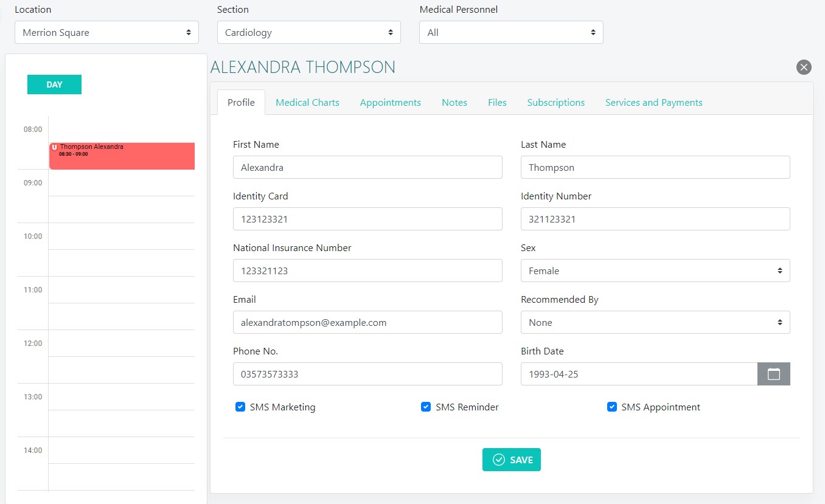The width and height of the screenshot is (825, 504).
Task: Switch to the Medical Charts tab
Action: [x=307, y=103]
